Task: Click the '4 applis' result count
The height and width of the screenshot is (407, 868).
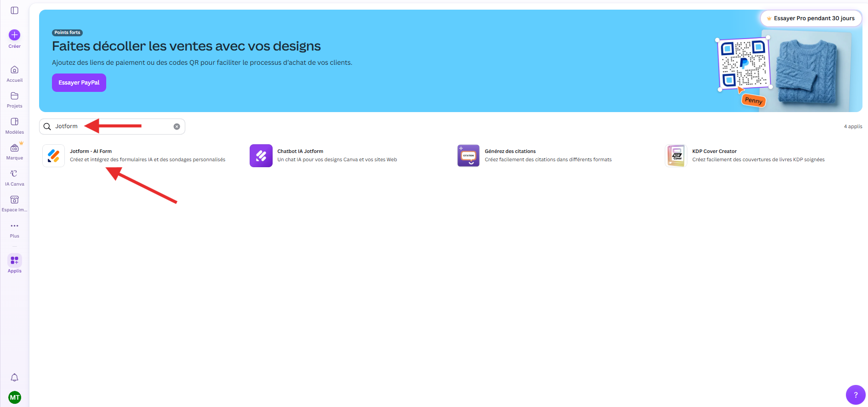Action: pos(853,126)
